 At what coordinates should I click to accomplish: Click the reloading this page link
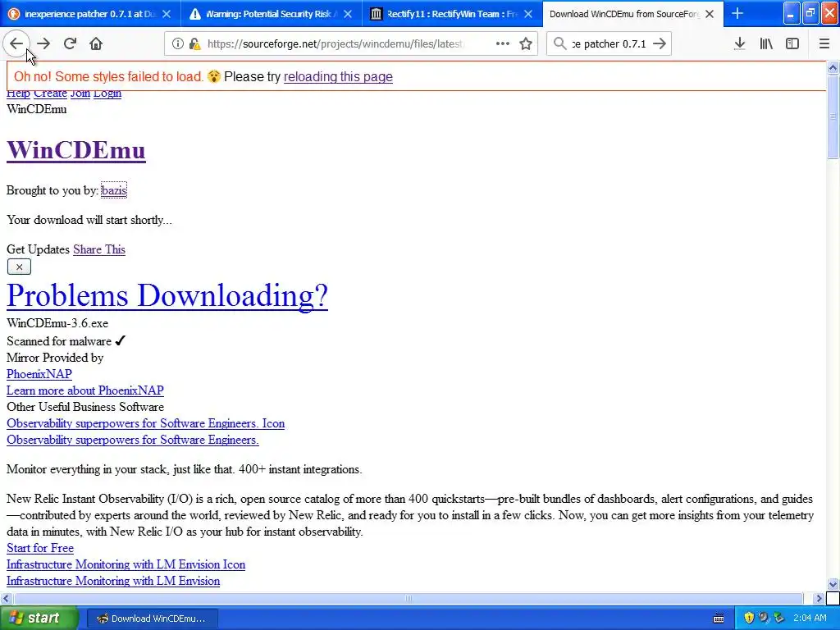pos(338,76)
